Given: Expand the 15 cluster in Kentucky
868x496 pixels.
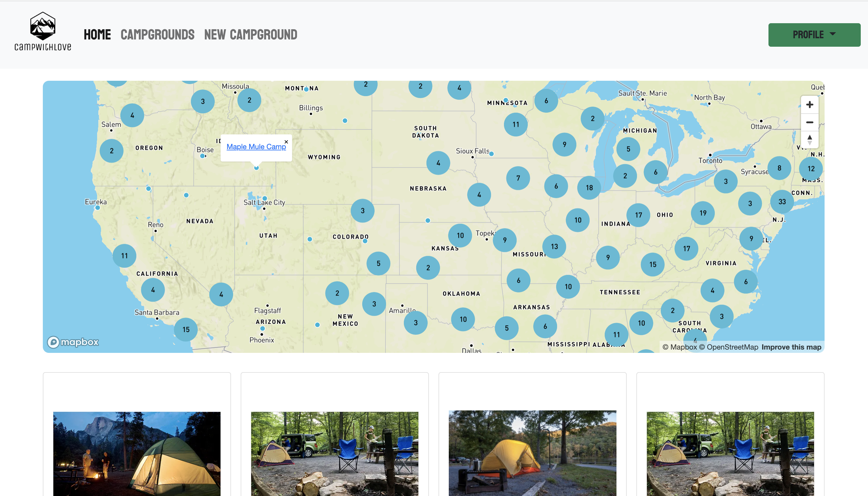Looking at the screenshot, I should [653, 264].
